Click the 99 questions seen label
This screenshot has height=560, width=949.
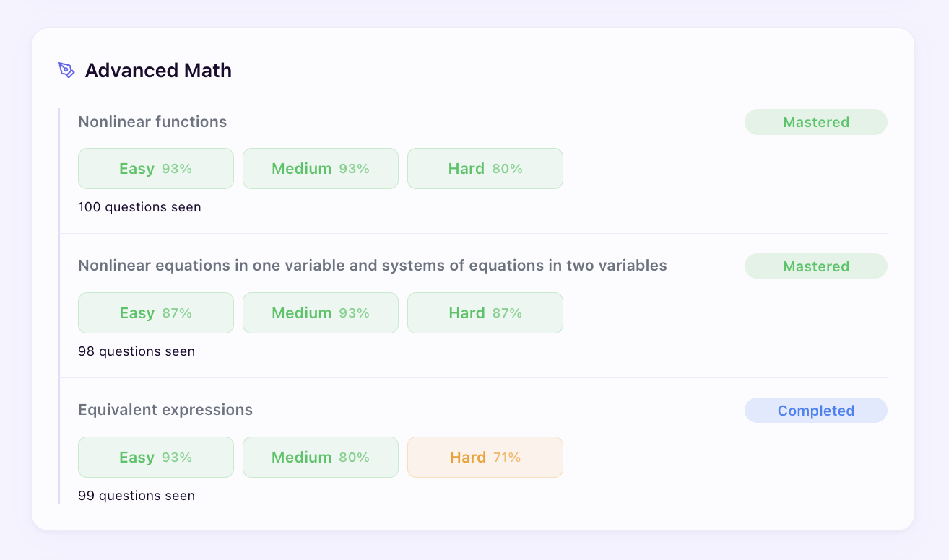coord(136,495)
